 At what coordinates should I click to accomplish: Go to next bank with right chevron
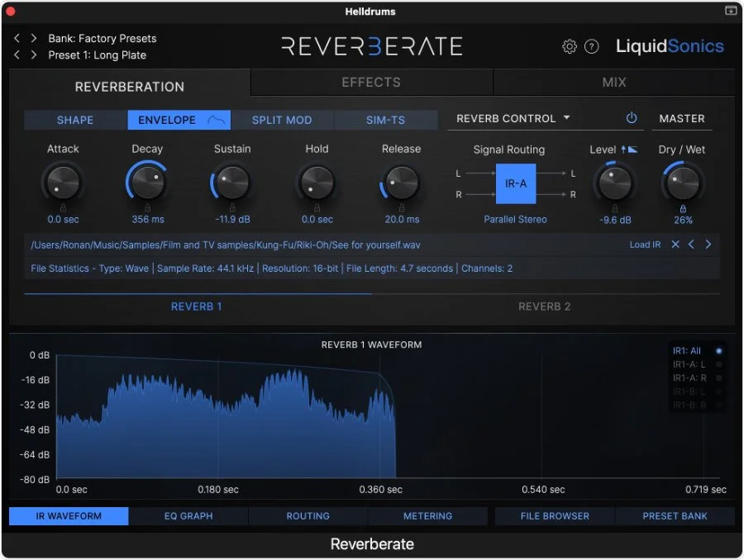point(34,38)
